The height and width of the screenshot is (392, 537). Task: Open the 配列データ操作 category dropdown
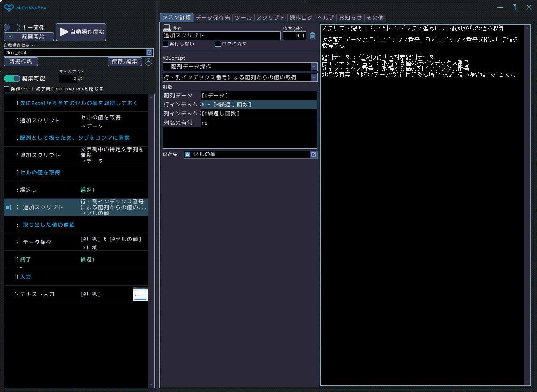coord(314,67)
